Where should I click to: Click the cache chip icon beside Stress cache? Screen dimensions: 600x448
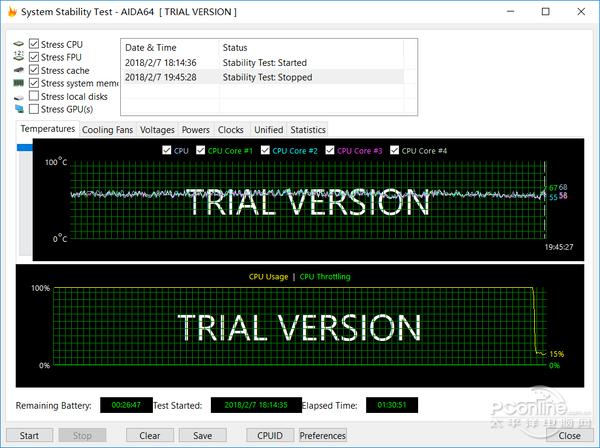pyautogui.click(x=18, y=70)
